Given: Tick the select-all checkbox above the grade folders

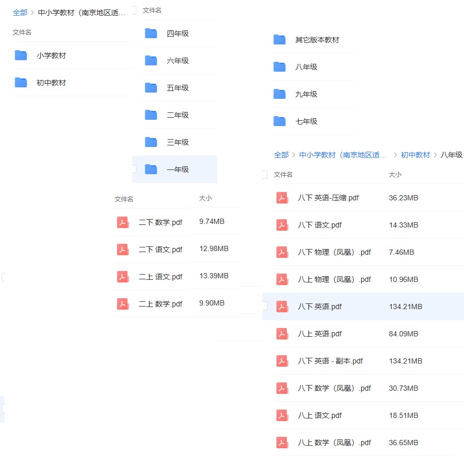Looking at the screenshot, I should click(134, 9).
